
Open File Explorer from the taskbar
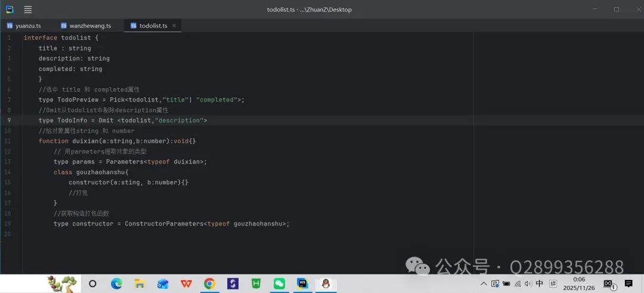point(140,283)
